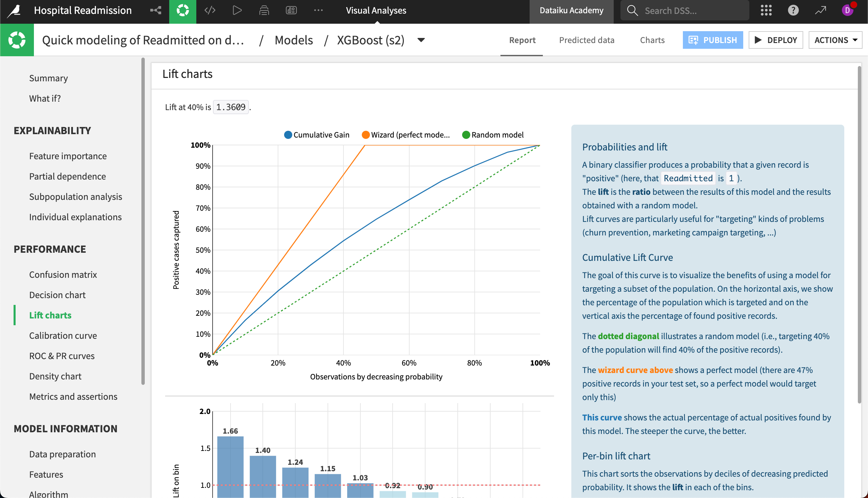This screenshot has height=498, width=868.
Task: Click the Dataiku bird home icon
Action: click(14, 11)
